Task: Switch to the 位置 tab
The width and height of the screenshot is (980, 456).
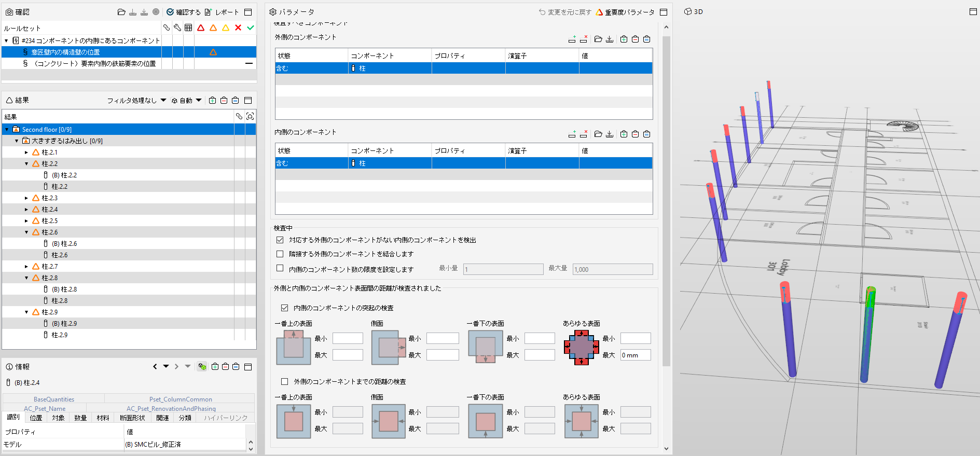Action: pos(36,418)
